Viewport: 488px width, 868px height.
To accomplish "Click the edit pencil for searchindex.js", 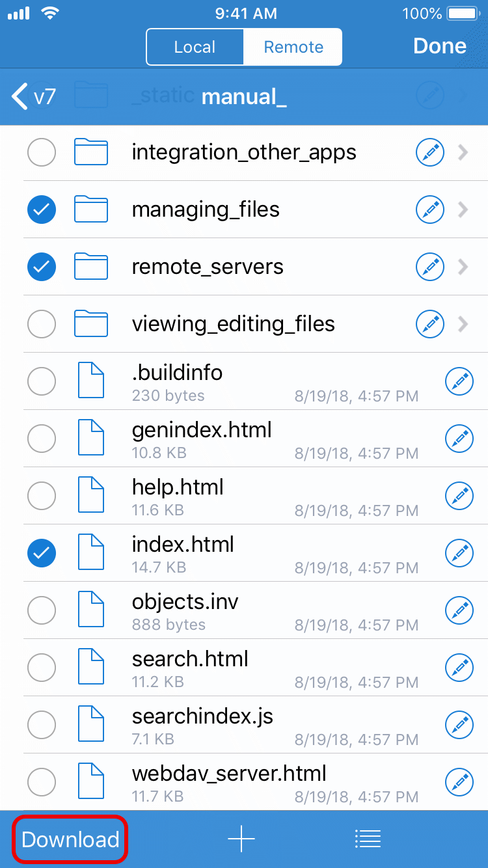I will click(x=459, y=726).
